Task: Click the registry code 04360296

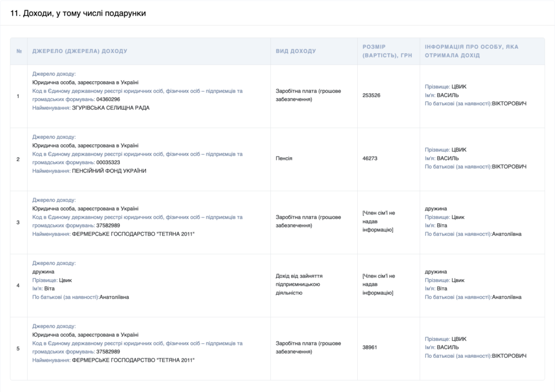Action: 108,100
